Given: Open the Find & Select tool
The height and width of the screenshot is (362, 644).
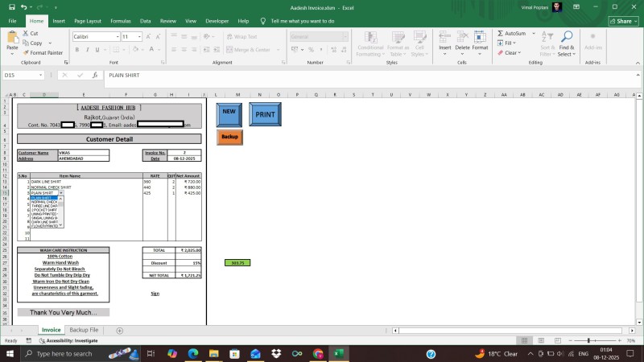Looking at the screenshot, I should [x=566, y=44].
